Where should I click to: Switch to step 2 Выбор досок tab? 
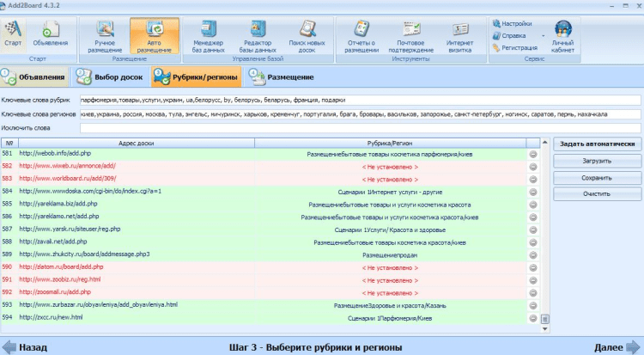110,77
